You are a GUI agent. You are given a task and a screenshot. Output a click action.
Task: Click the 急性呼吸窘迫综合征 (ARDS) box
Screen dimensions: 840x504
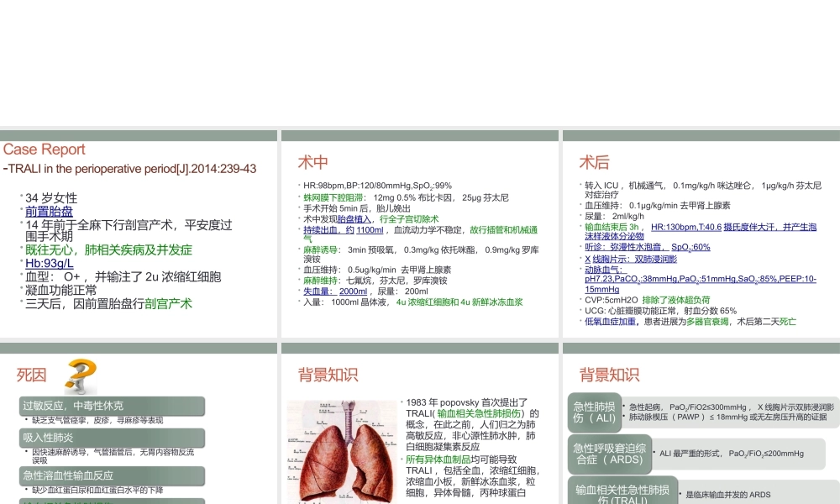click(608, 454)
